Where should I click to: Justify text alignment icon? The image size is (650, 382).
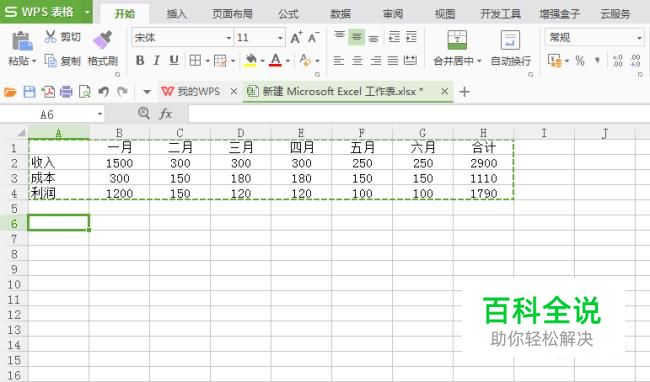pyautogui.click(x=393, y=61)
